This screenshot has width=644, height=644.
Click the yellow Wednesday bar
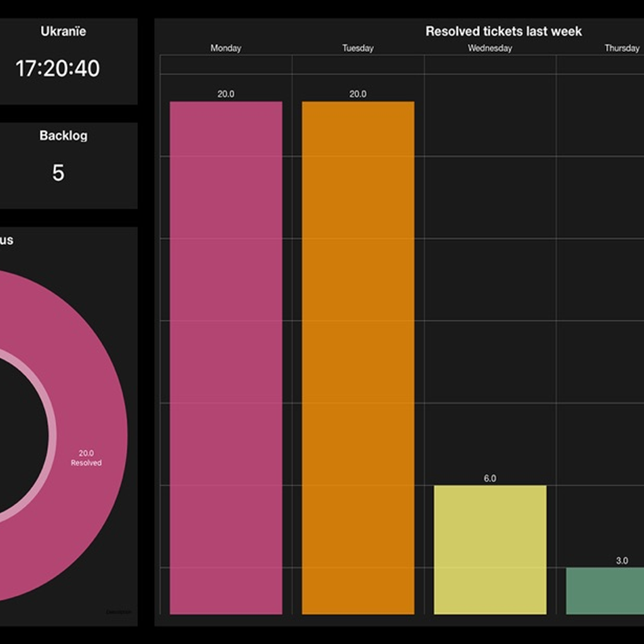pos(490,550)
